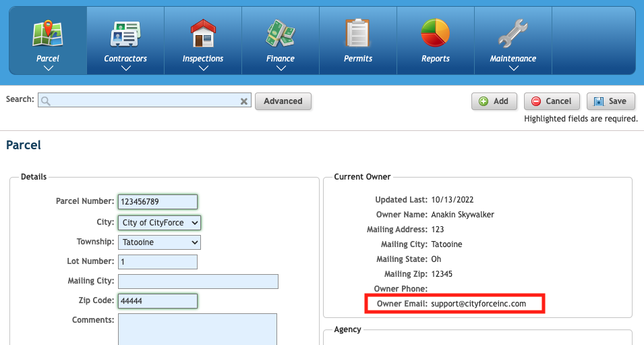Click the Save button label
Screen dimensions: 644x345
click(x=617, y=101)
